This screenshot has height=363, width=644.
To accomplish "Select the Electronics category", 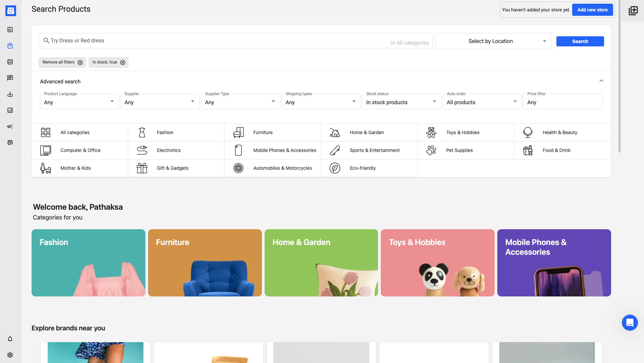I will (x=169, y=150).
